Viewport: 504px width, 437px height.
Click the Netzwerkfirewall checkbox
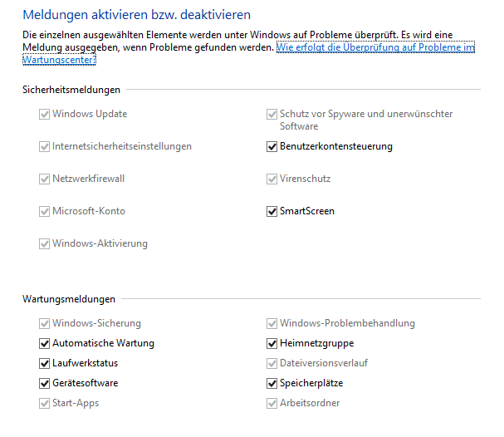44,179
